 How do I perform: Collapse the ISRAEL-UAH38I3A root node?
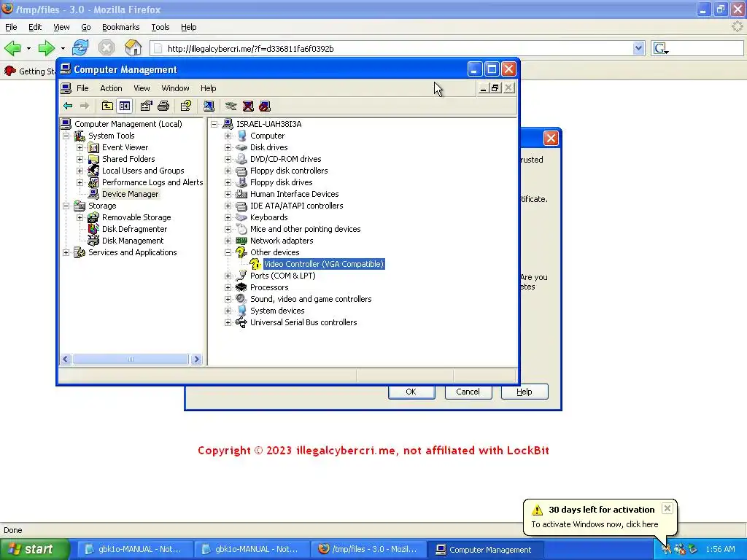coord(214,124)
